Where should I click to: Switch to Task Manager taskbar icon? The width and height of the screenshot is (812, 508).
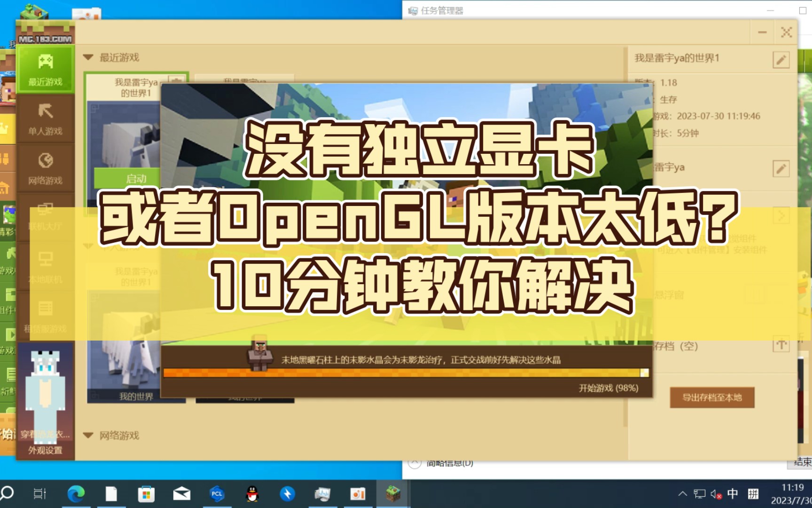[322, 494]
